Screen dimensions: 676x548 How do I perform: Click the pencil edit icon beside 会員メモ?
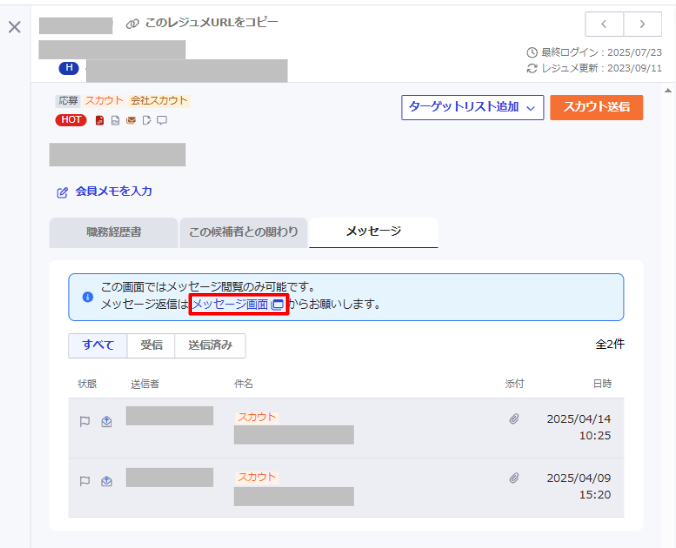[x=62, y=192]
